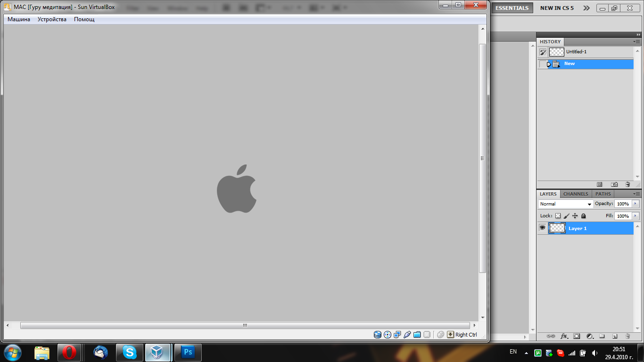
Task: Toggle visibility of Layer 1 with eye icon
Action: point(542,228)
